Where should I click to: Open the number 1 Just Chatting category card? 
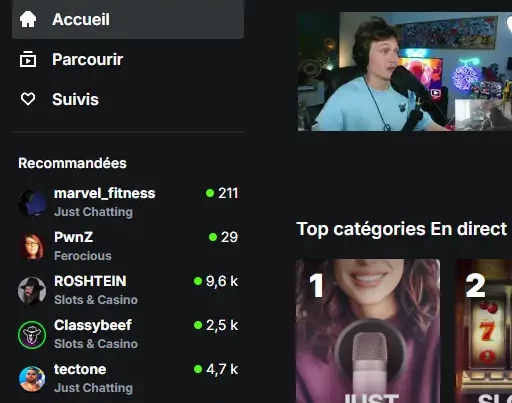pyautogui.click(x=368, y=331)
